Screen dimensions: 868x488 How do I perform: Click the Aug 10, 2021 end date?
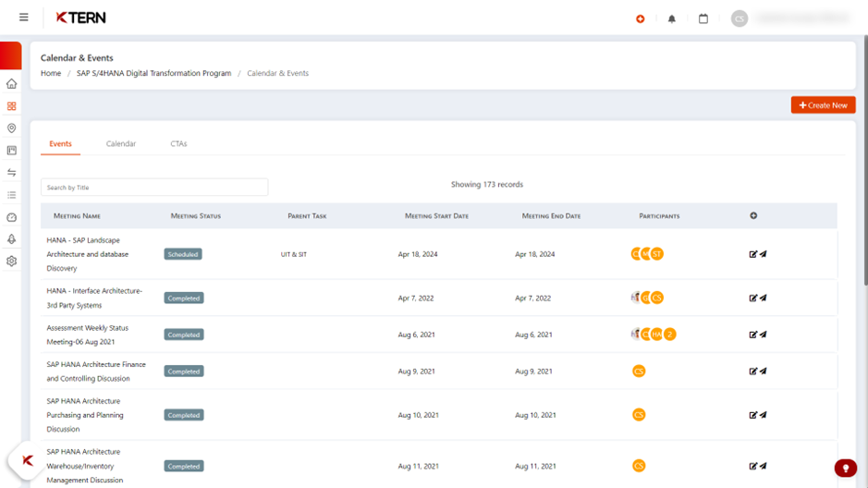pos(535,415)
